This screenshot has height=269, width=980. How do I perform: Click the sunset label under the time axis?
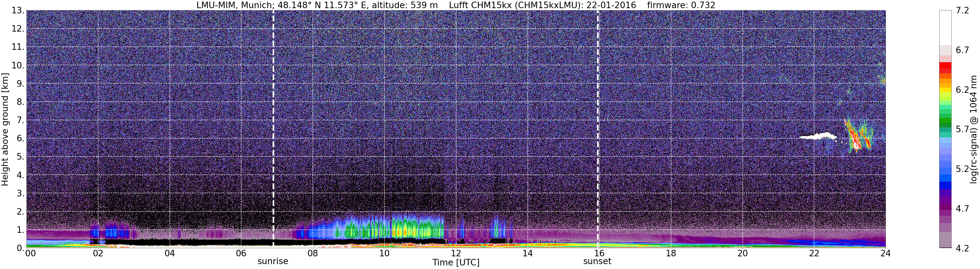597,262
